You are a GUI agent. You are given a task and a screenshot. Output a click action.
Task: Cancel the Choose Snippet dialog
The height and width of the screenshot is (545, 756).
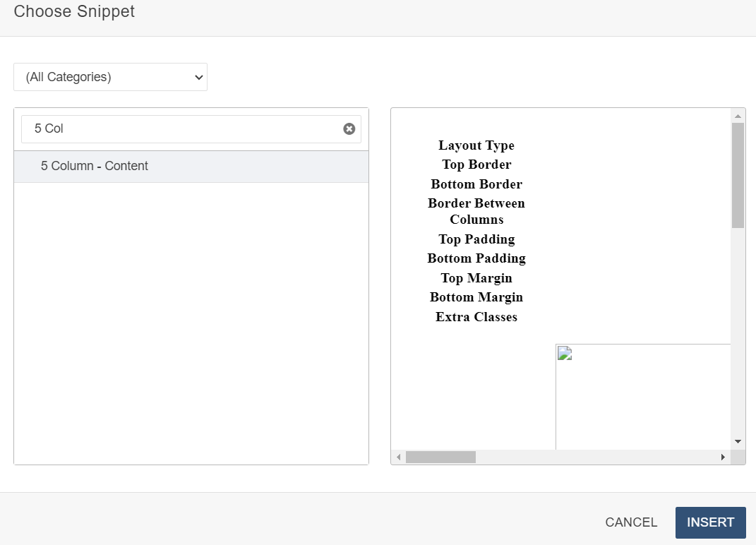click(x=631, y=522)
